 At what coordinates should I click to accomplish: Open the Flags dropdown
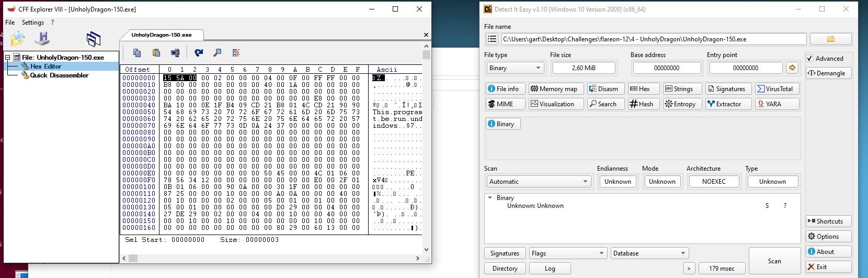[x=568, y=253]
